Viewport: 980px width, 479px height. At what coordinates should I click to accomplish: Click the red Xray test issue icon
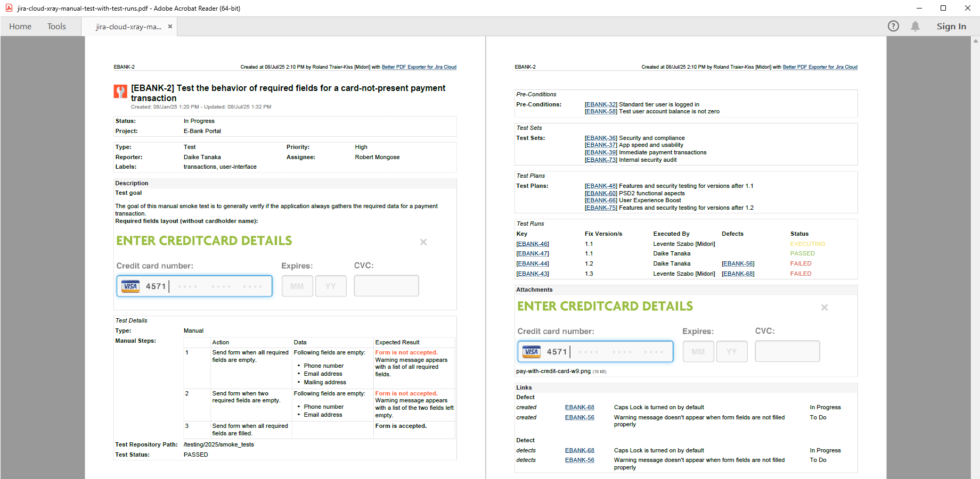tap(120, 92)
